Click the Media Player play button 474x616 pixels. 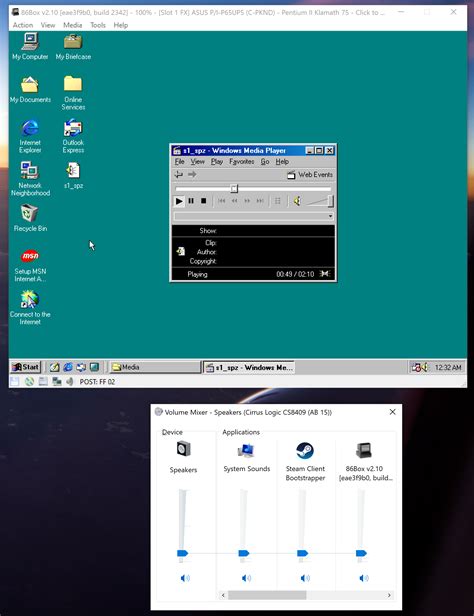179,201
